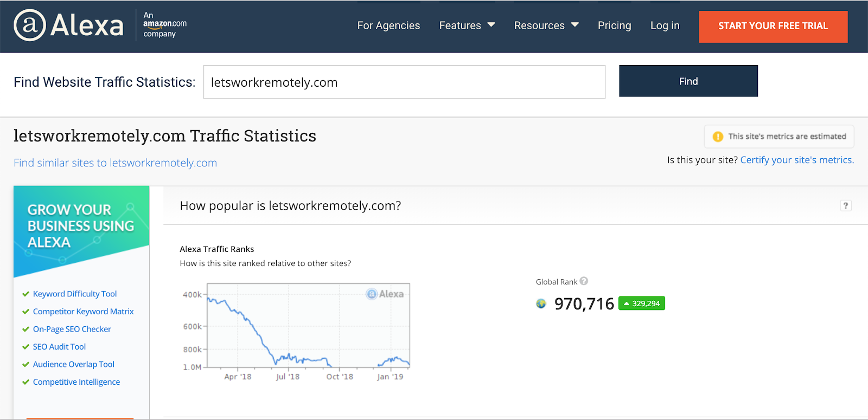Click the global rank number 970,716
The image size is (868, 420).
584,304
